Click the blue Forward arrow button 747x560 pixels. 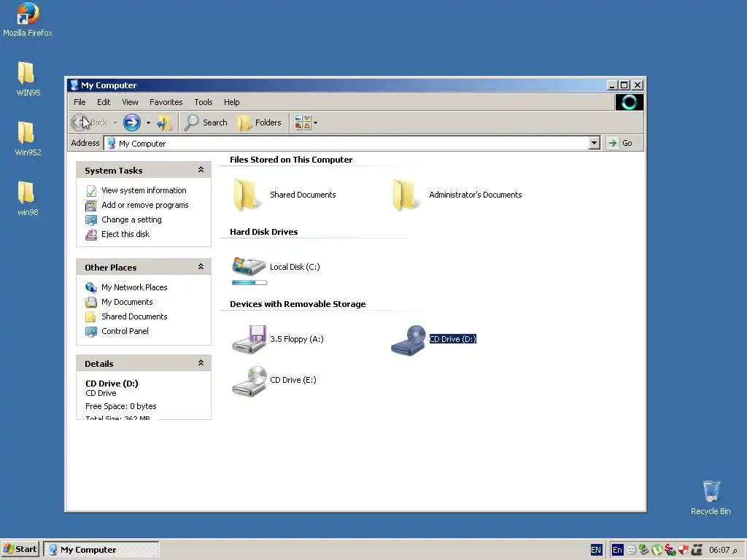tap(132, 122)
